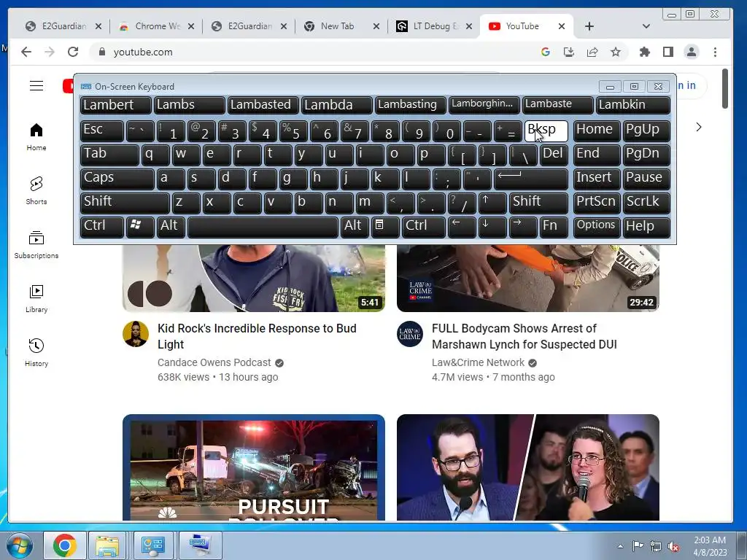Screen dimensions: 747x560
Task: Open History in YouTube sidebar
Action: click(x=36, y=352)
